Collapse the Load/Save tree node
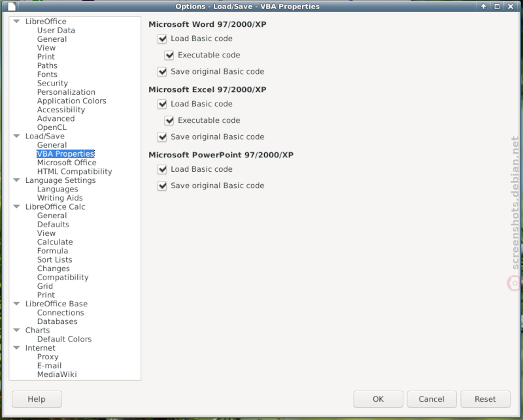This screenshot has height=420, width=523. tap(16, 136)
